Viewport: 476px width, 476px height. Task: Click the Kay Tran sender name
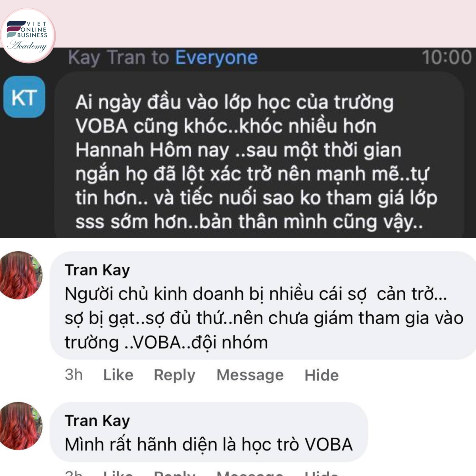107,58
